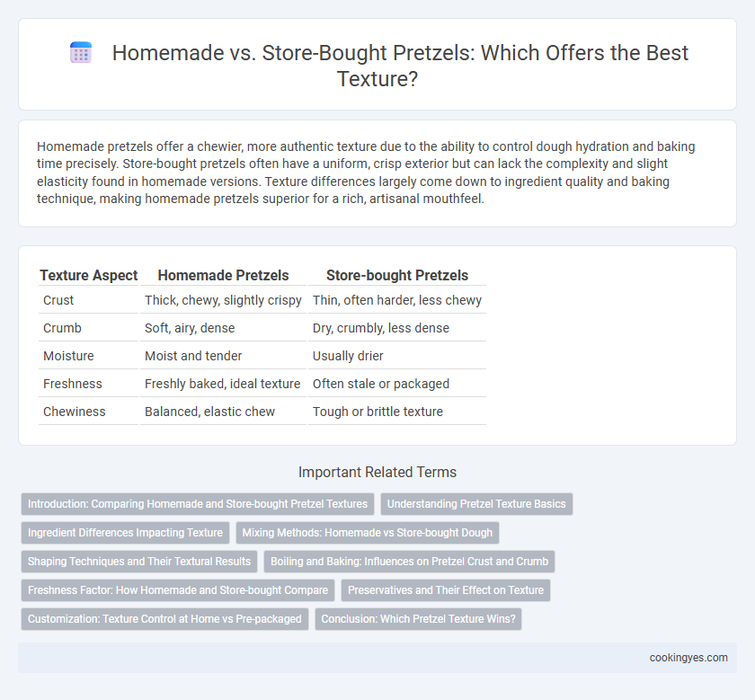Click Mixing Methods: Homemade vs Store-bought Dough
This screenshot has height=700, width=755.
pyautogui.click(x=368, y=533)
